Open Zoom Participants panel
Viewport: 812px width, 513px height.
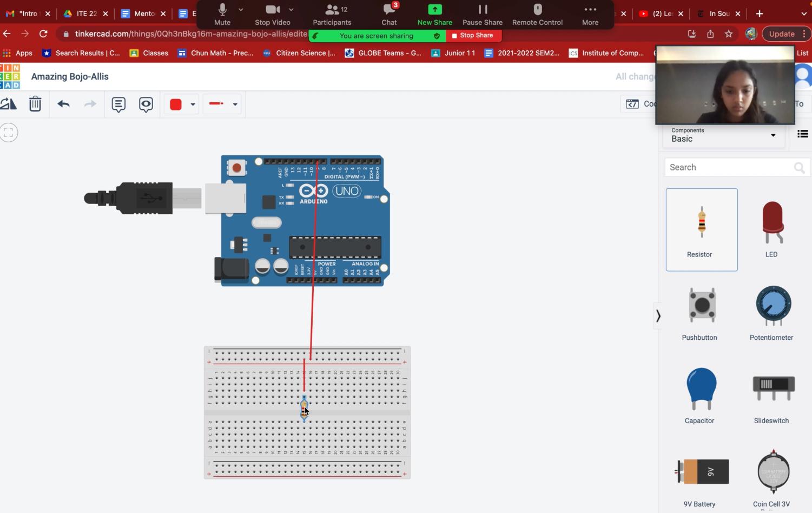click(x=332, y=15)
